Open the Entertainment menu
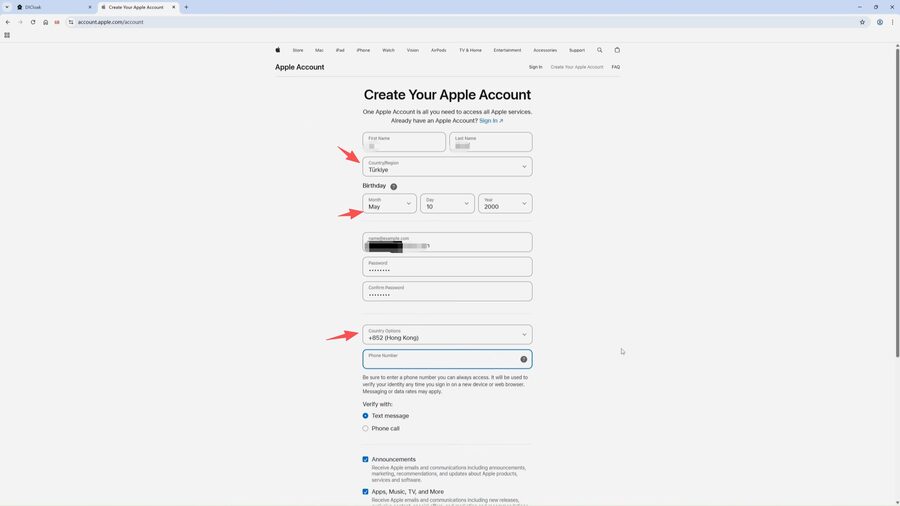The width and height of the screenshot is (900, 506). pos(507,50)
